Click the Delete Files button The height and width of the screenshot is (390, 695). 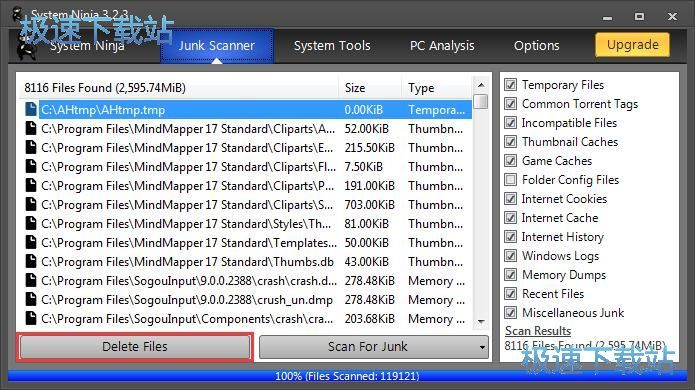[x=135, y=347]
